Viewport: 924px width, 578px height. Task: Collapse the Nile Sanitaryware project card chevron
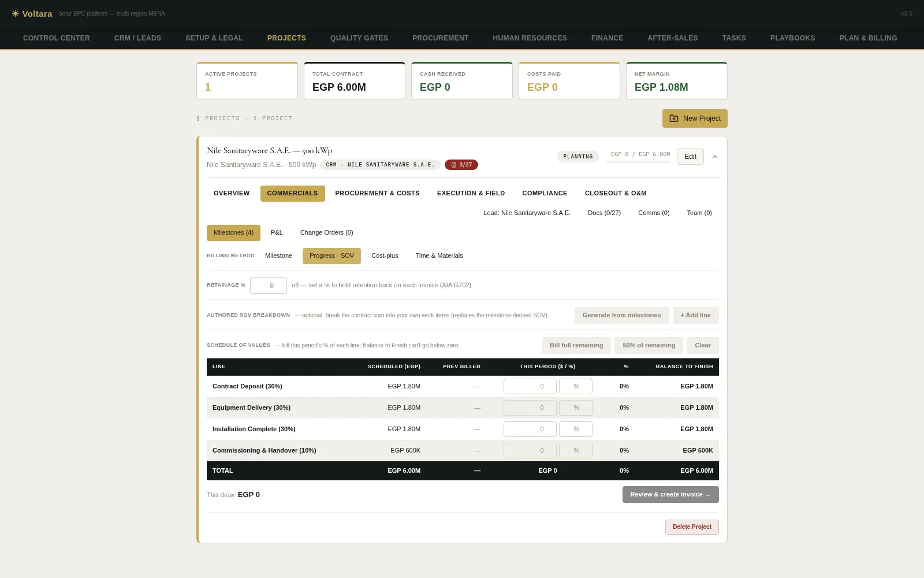pyautogui.click(x=715, y=157)
